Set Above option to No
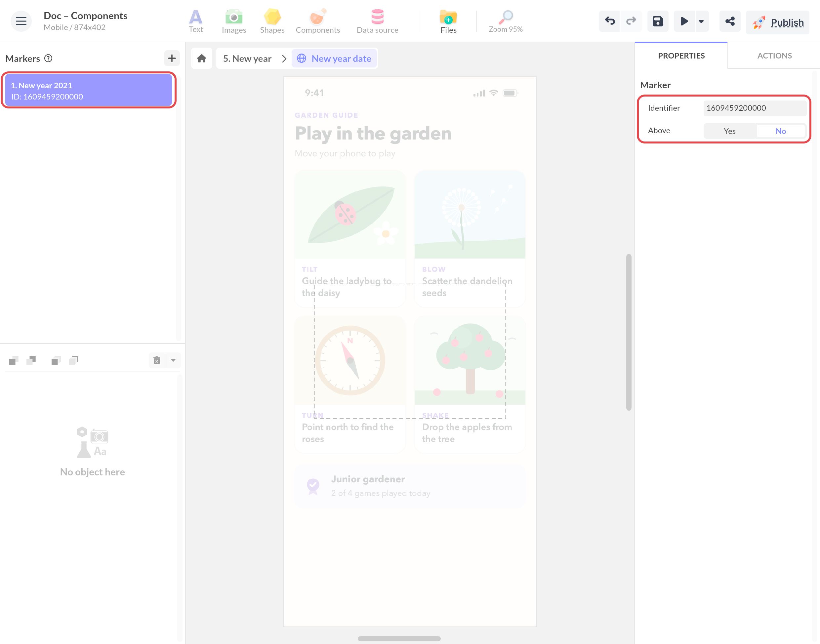The width and height of the screenshot is (820, 644). (x=780, y=131)
